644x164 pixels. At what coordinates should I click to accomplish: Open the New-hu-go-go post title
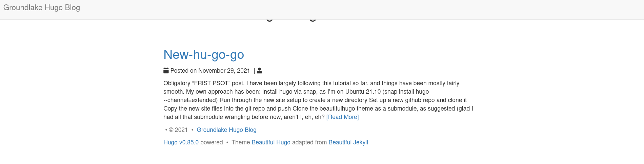point(204,54)
